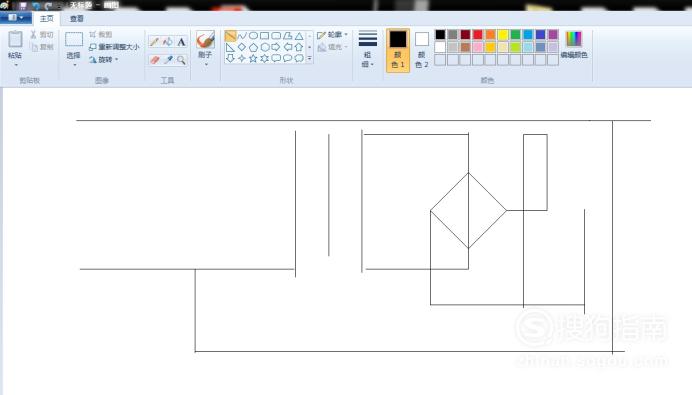Pick the lime green palette swatch
Viewport: 692px width, 395px height.
515,47
